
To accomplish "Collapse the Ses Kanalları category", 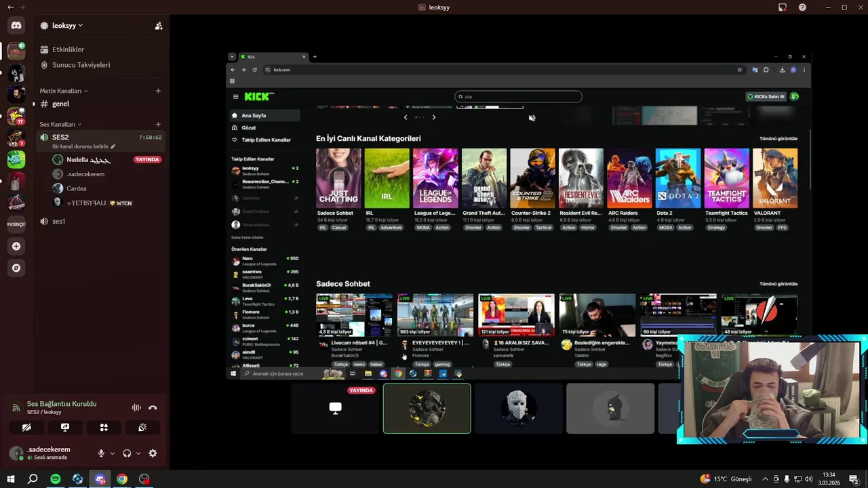I will (x=60, y=125).
